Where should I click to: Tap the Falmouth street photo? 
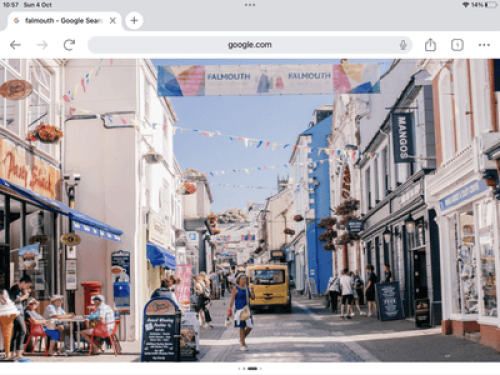[x=250, y=210]
